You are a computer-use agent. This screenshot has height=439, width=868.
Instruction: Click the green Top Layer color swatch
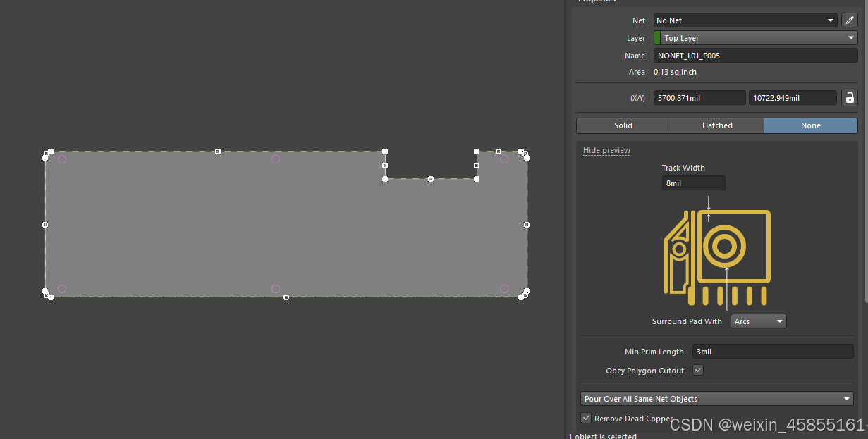[x=657, y=38]
